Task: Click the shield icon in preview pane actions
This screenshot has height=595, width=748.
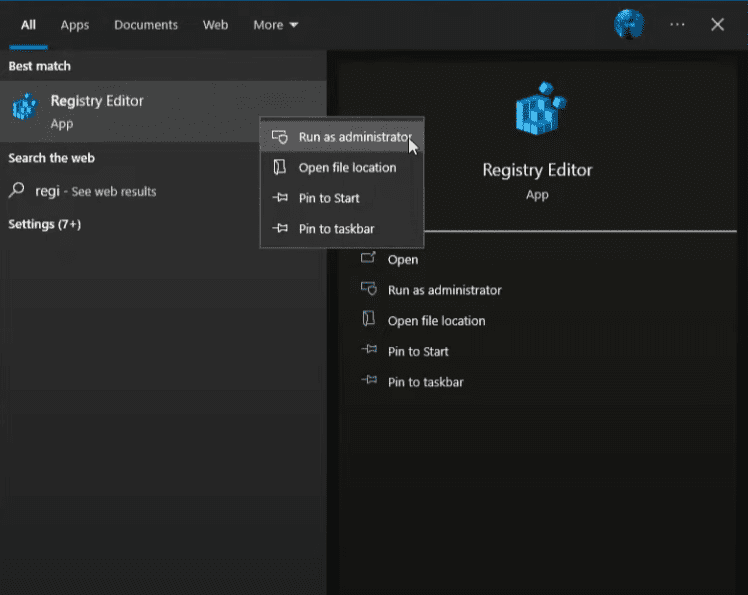Action: (369, 289)
